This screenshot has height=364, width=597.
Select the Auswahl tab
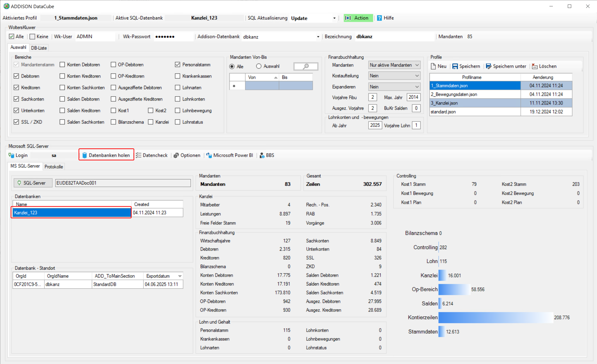(x=18, y=47)
